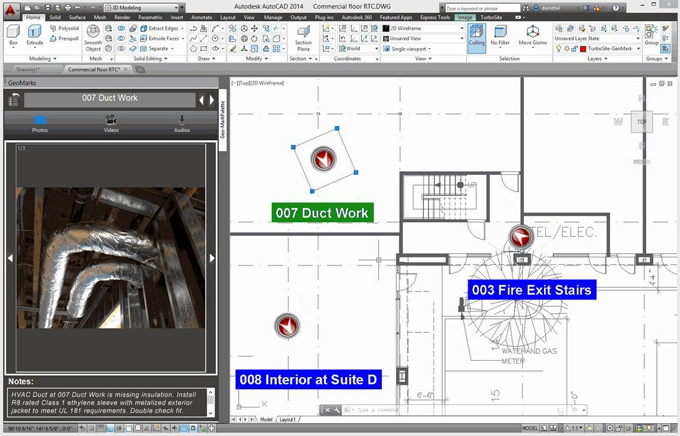The width and height of the screenshot is (680, 436).
Task: Expand the Layers panel
Action: [x=597, y=59]
